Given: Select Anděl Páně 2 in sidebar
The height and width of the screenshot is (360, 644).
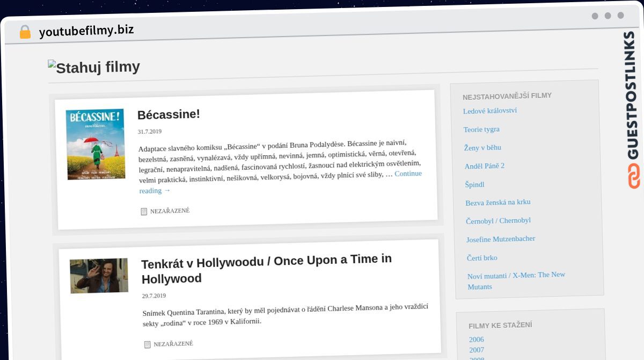Looking at the screenshot, I should click(484, 166).
